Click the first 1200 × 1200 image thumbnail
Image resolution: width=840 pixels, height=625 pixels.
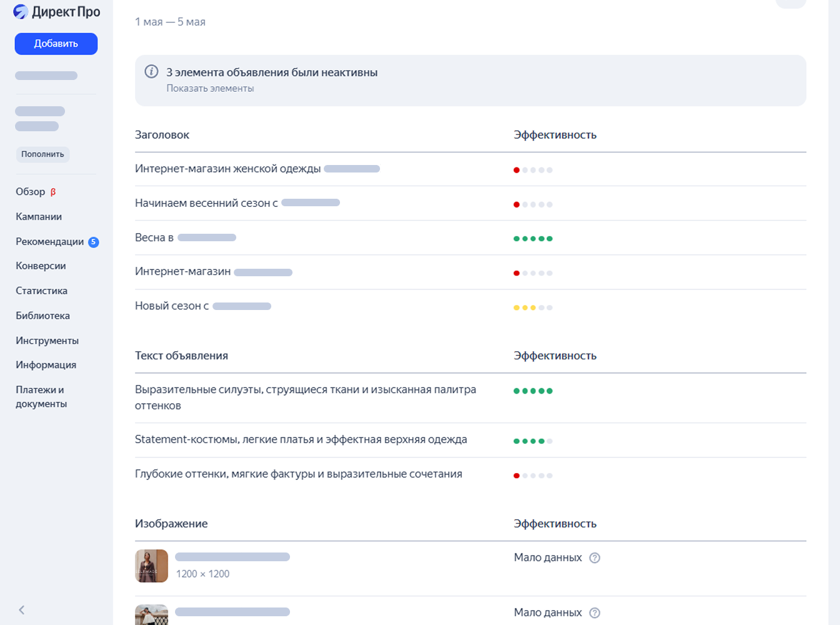pos(151,566)
